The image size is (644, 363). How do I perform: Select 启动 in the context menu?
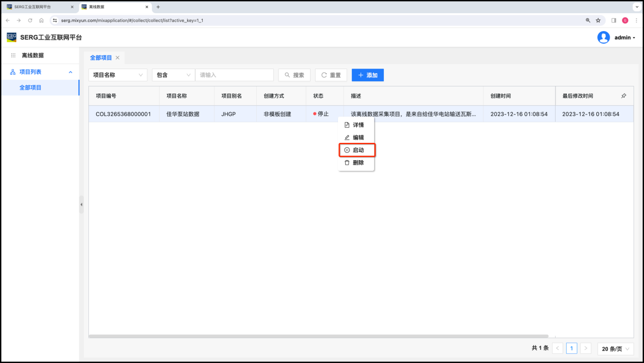pos(358,150)
